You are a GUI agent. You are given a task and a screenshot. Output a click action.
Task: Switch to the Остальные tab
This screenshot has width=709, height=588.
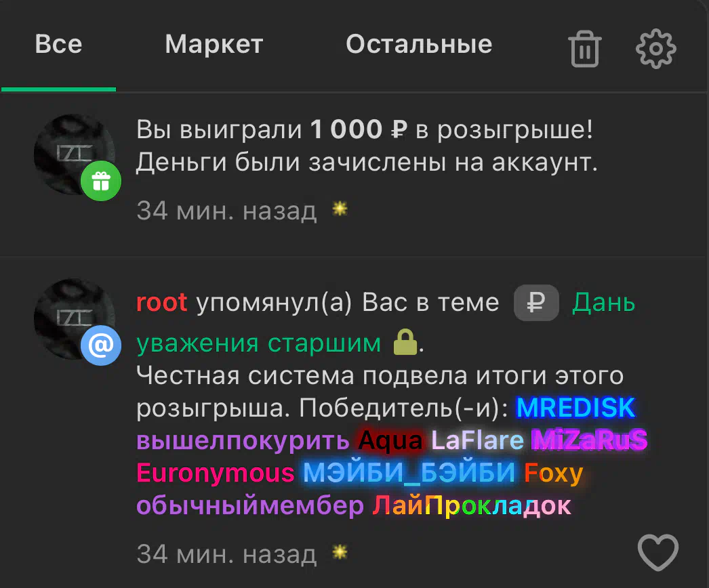419,44
